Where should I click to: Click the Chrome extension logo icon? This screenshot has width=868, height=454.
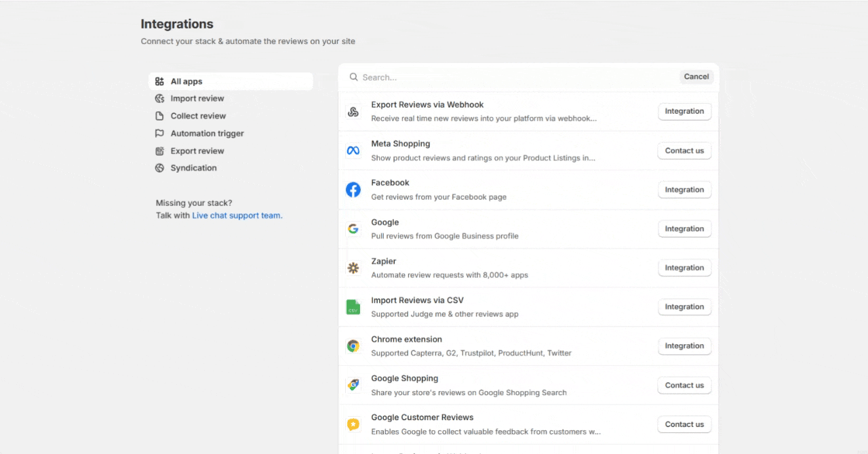point(353,346)
